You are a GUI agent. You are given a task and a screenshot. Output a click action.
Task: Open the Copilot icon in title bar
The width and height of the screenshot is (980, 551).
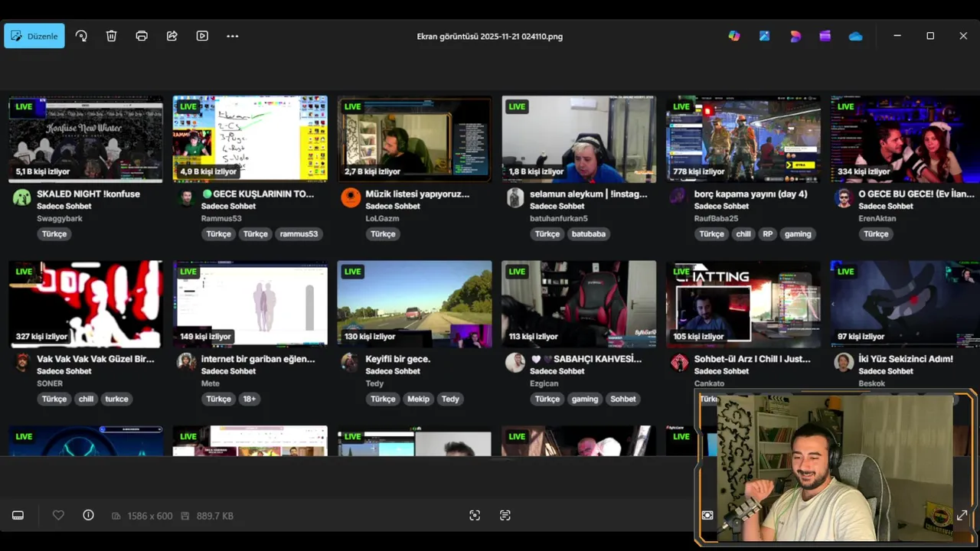pos(734,36)
